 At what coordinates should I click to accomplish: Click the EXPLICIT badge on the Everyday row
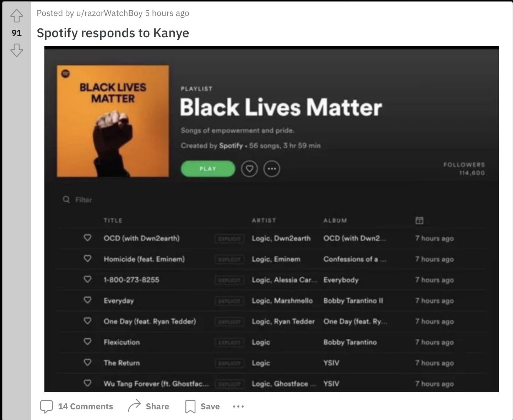coord(229,301)
